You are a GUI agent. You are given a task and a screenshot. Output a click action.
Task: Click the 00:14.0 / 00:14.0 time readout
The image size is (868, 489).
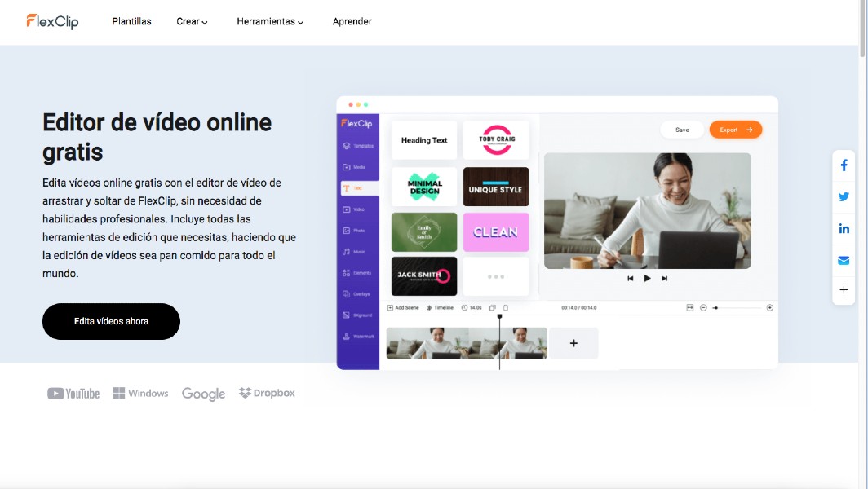pyautogui.click(x=579, y=307)
